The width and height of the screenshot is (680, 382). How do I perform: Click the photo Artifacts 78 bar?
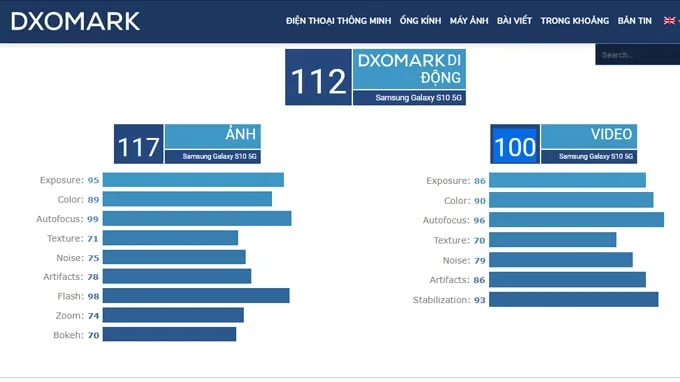click(177, 276)
